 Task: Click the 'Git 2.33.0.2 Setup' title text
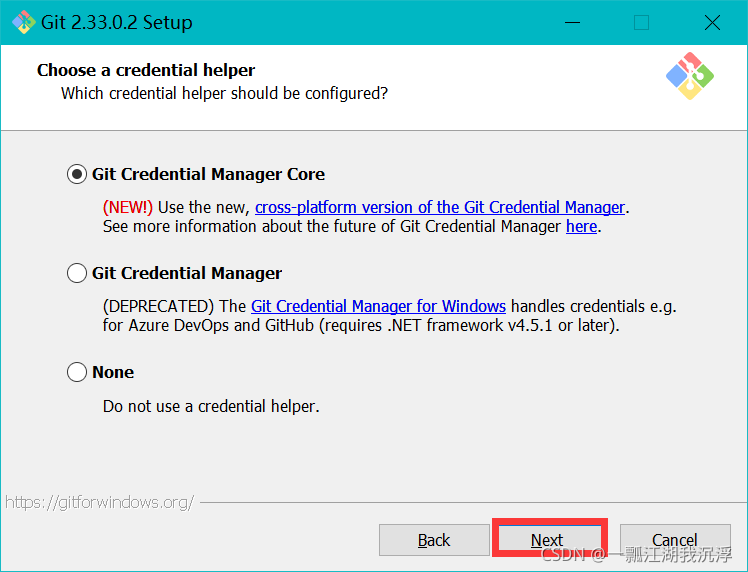coord(117,22)
